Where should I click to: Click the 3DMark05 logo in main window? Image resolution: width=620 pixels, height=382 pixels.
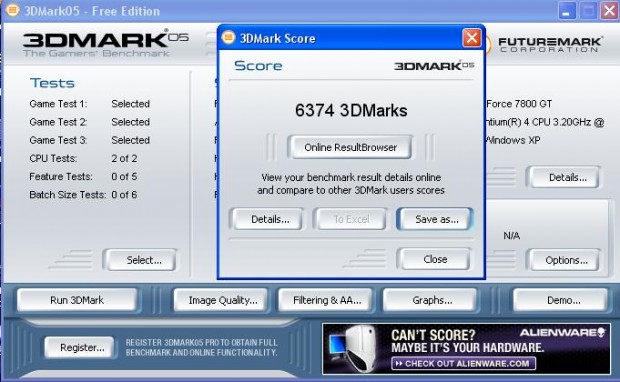pyautogui.click(x=106, y=43)
